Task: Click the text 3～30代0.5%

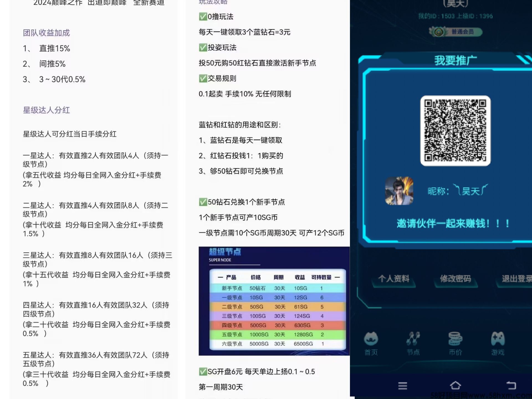Action: click(x=62, y=80)
